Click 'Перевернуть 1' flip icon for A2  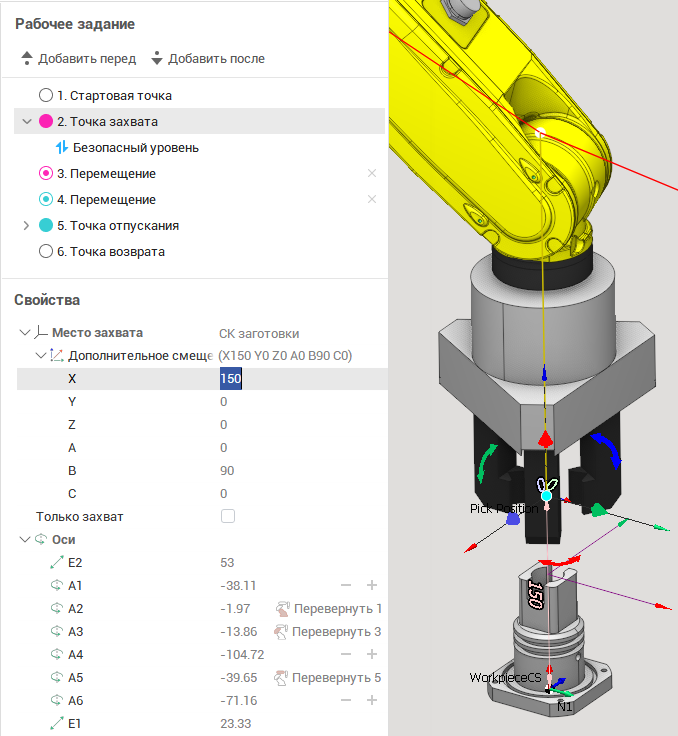283,609
